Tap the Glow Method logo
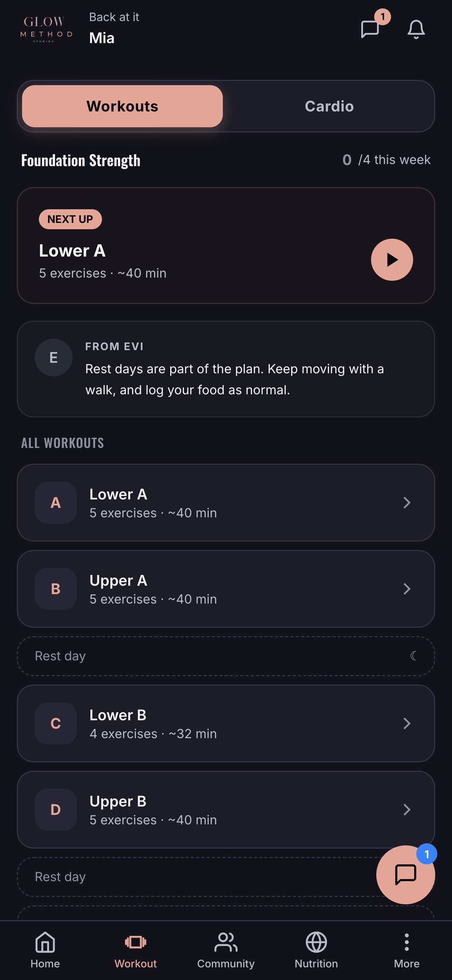The image size is (452, 980). [46, 29]
